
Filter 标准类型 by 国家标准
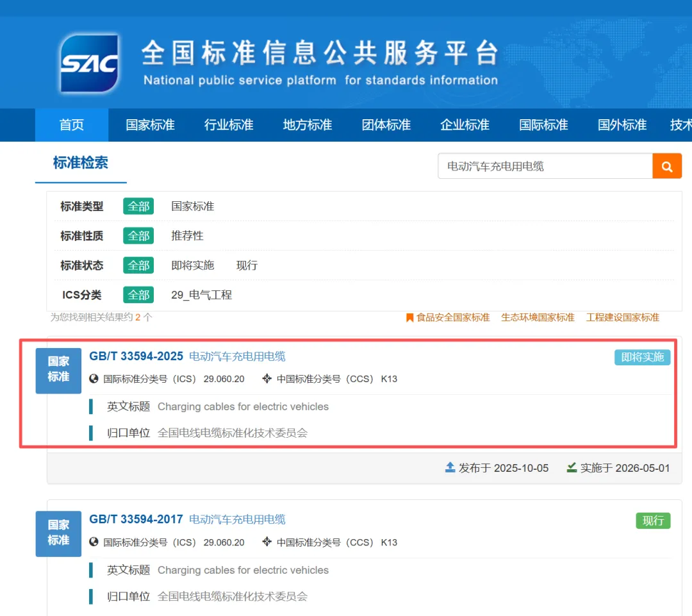tap(192, 206)
